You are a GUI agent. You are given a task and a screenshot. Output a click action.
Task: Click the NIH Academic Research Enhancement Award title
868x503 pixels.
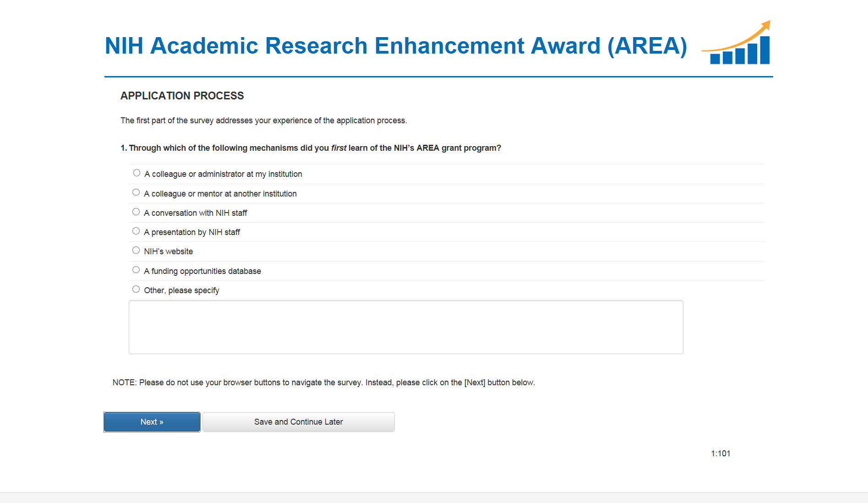pyautogui.click(x=396, y=46)
